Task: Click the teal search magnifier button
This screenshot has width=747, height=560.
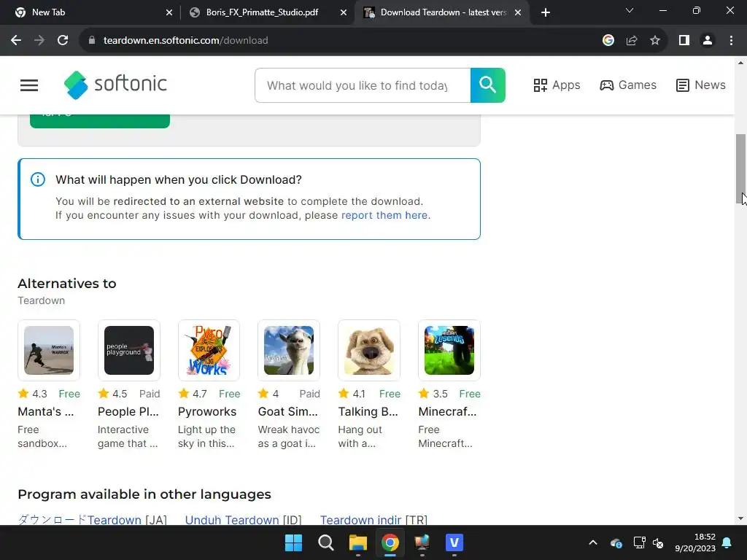Action: 487,85
